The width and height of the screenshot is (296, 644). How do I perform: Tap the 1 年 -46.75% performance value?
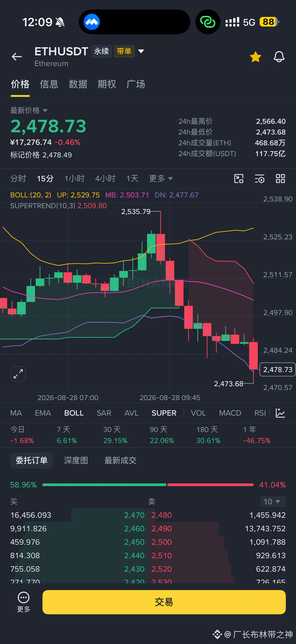tap(257, 441)
